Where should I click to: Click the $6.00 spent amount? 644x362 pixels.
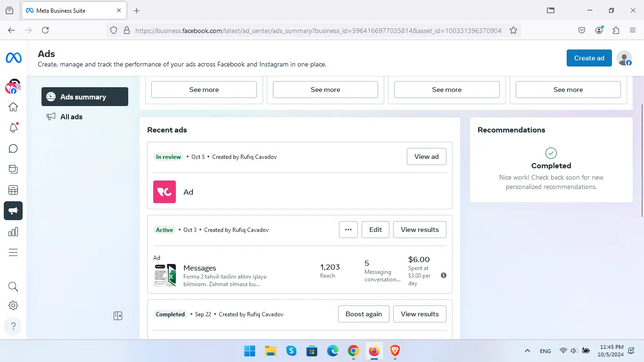click(x=419, y=259)
